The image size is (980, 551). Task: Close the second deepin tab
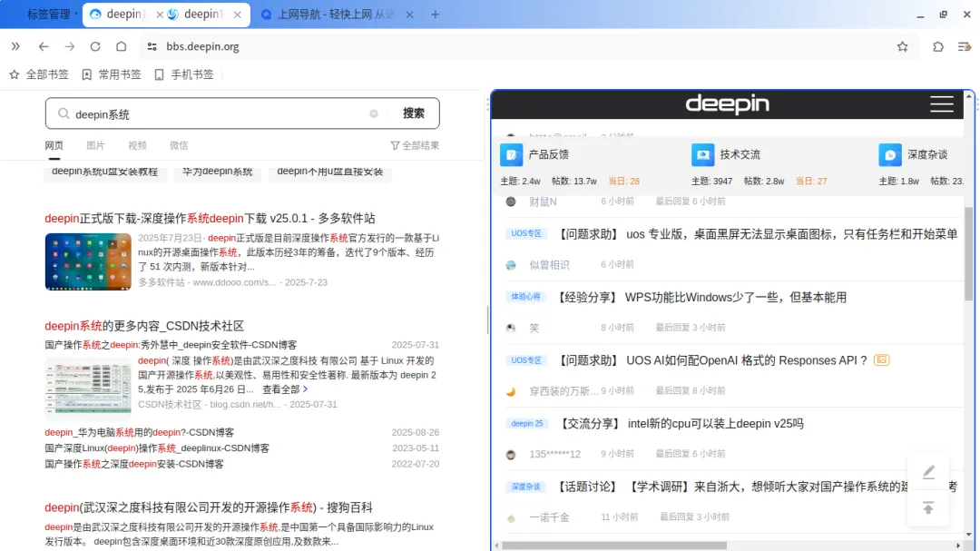(238, 15)
